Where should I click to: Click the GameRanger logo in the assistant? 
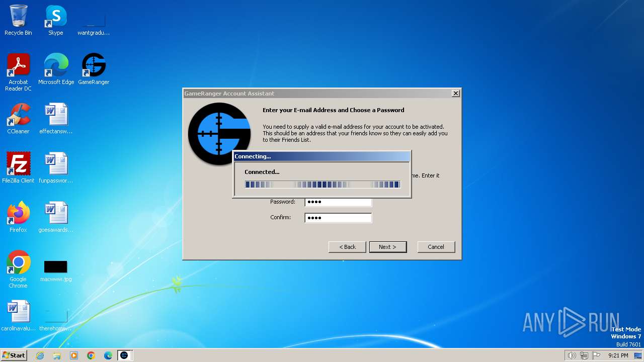(219, 134)
